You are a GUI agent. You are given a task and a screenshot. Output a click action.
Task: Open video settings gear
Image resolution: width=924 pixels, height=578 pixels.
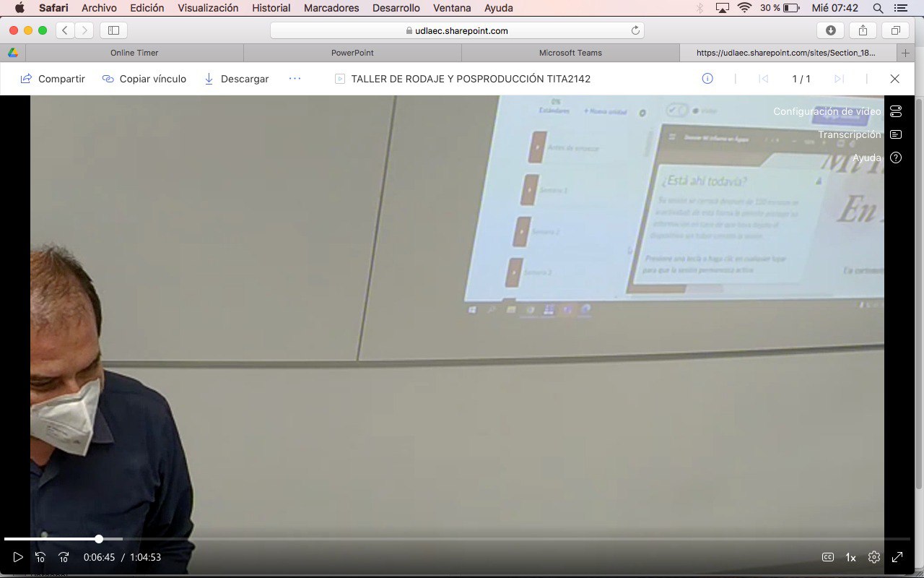point(874,557)
